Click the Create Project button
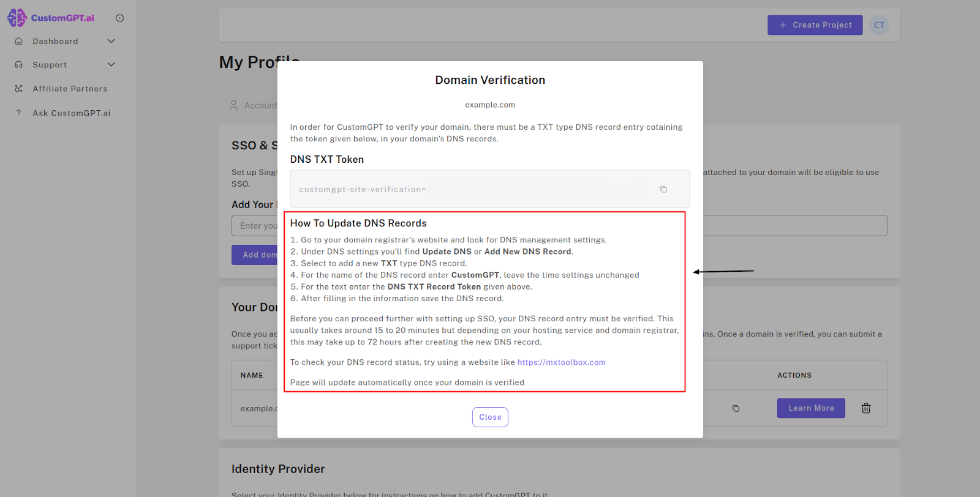The height and width of the screenshot is (497, 980). click(x=815, y=25)
